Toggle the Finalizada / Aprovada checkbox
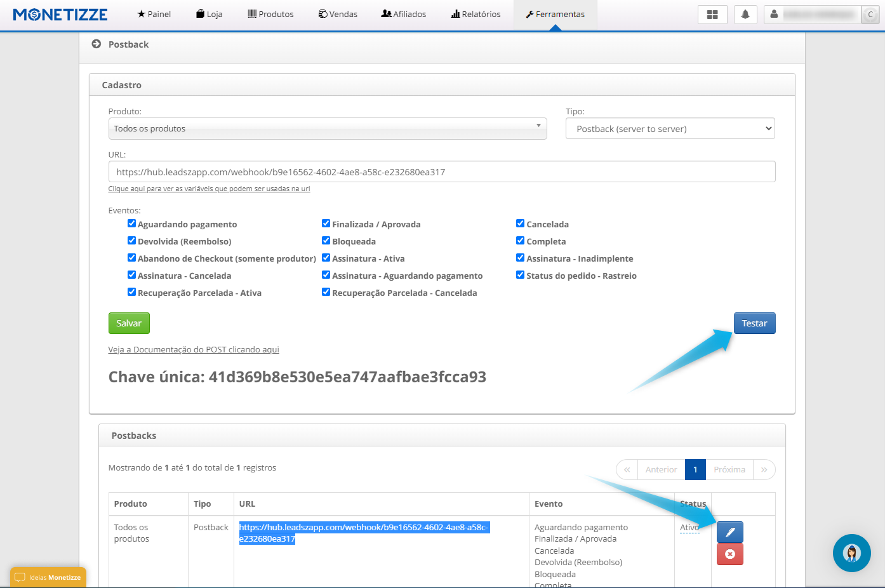The height and width of the screenshot is (588, 885). (326, 224)
